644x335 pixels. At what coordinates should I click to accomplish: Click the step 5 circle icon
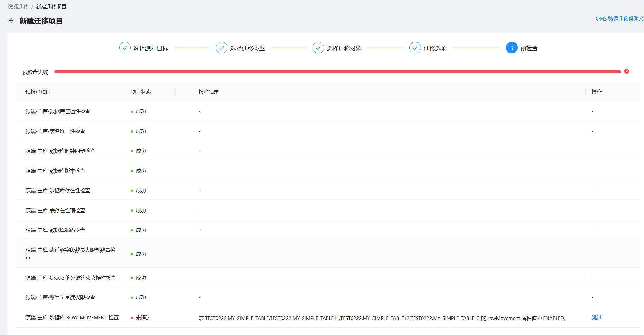click(511, 48)
